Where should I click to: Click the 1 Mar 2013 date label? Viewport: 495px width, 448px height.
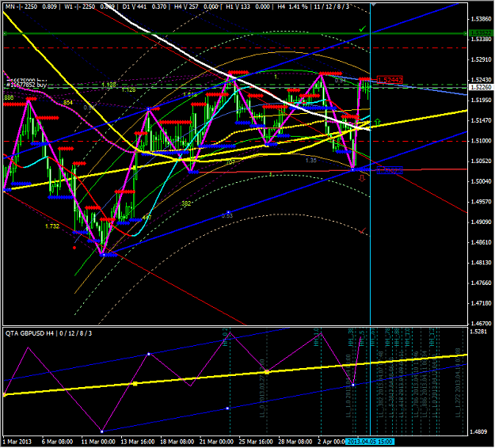coord(17,442)
